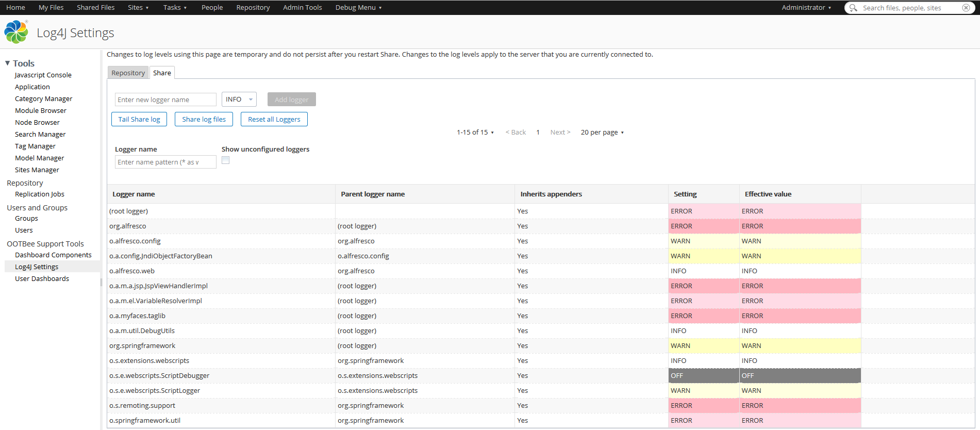Open the INFO log level dropdown
The height and width of the screenshot is (430, 980).
pyautogui.click(x=239, y=99)
